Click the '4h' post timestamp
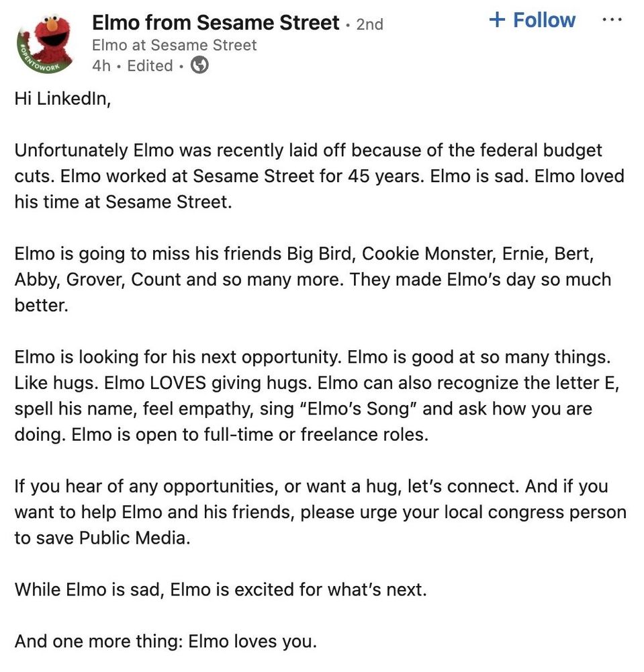 [101, 66]
